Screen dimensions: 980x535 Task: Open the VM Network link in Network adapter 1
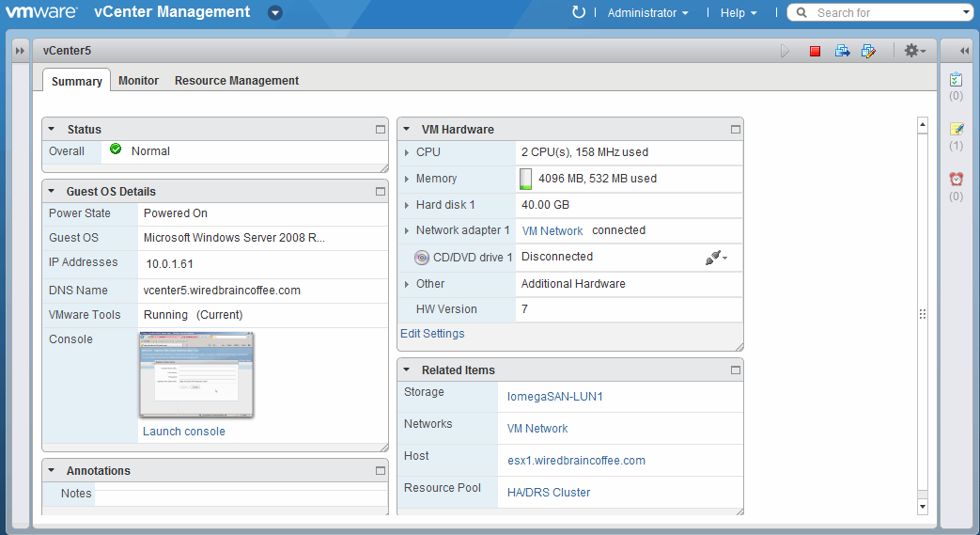pyautogui.click(x=552, y=231)
